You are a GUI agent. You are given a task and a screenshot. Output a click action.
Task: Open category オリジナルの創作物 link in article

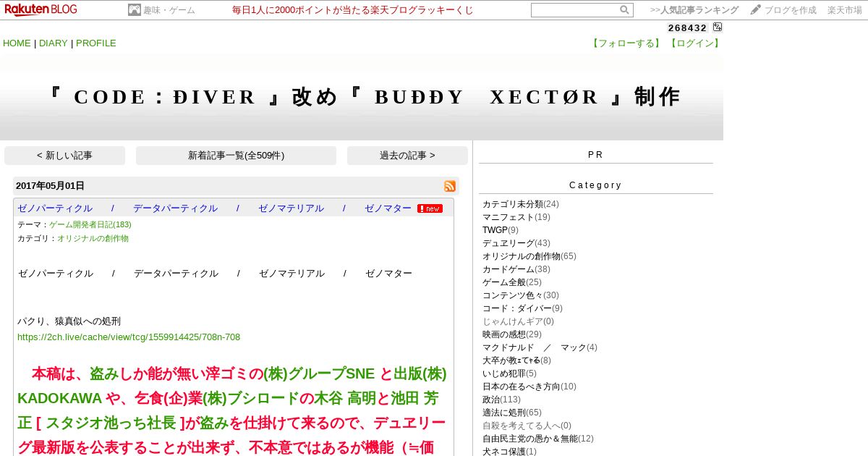[x=93, y=238]
